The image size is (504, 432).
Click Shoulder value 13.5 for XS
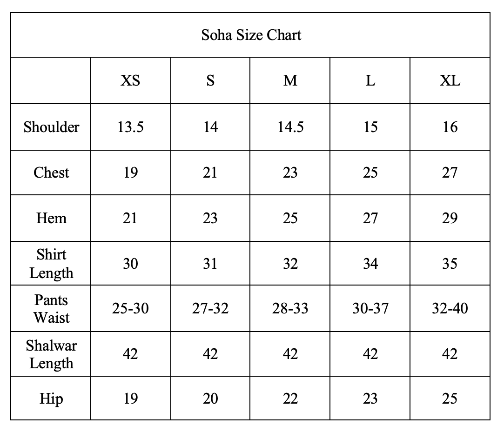[x=130, y=127]
